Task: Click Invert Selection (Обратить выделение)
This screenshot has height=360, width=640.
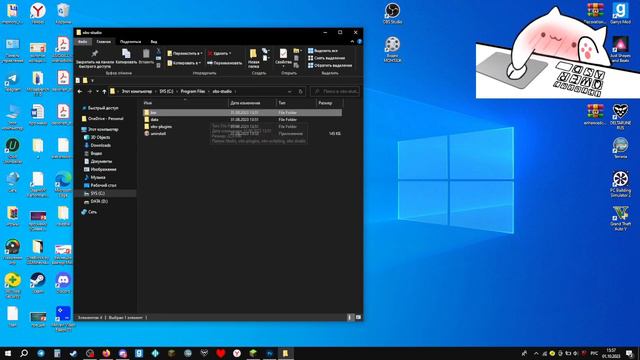Action: point(330,65)
